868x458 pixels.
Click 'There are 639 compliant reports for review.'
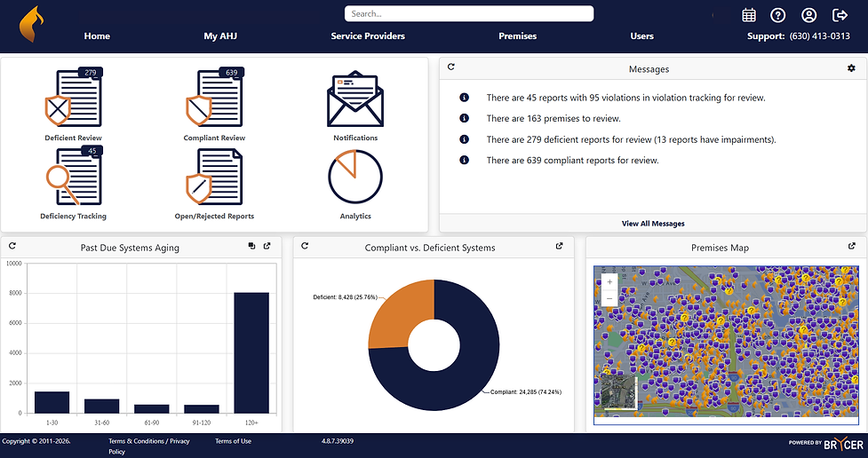click(x=572, y=161)
